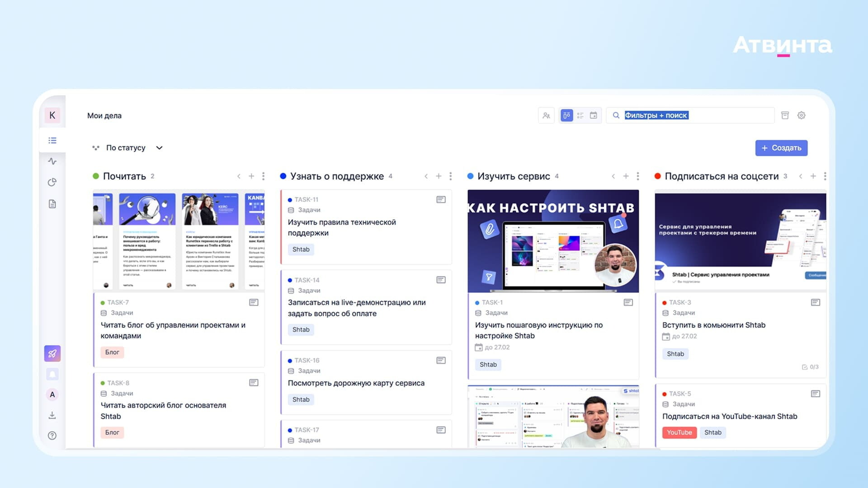Add a task to Узнать о поддержке
The width and height of the screenshot is (868, 488).
439,176
